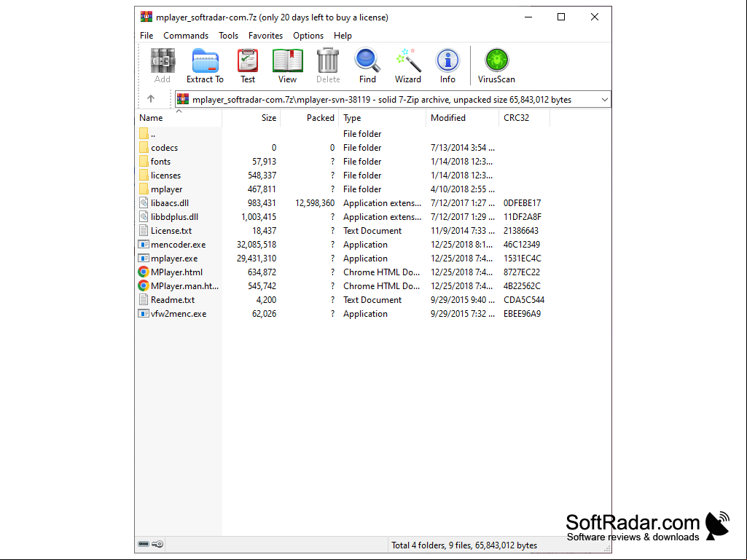Select the codecs folder icon
This screenshot has width=747, height=560.
click(x=144, y=147)
